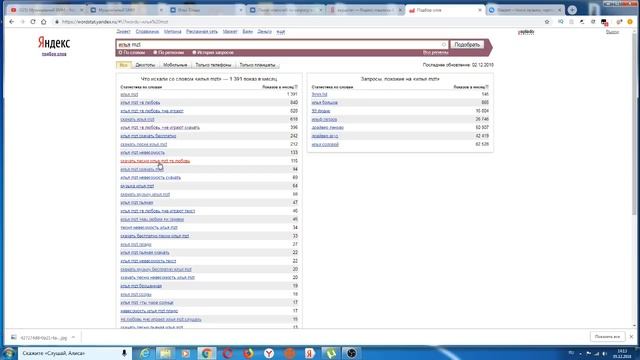The image size is (640, 360).
Task: Open the Windows Start menu
Action: click(x=9, y=353)
